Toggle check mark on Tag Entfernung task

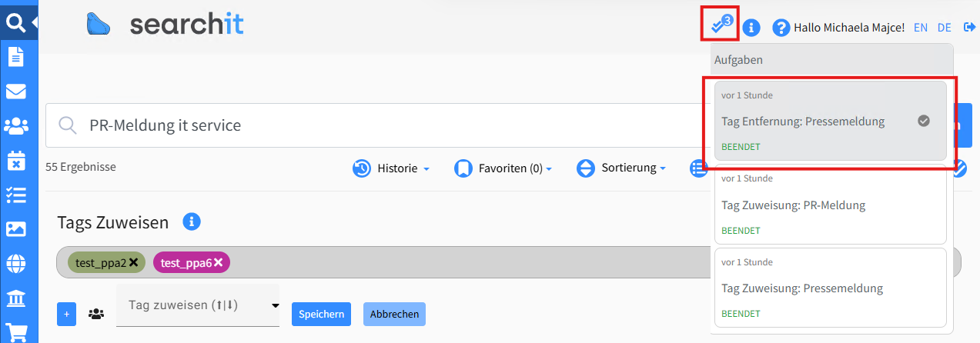924,121
